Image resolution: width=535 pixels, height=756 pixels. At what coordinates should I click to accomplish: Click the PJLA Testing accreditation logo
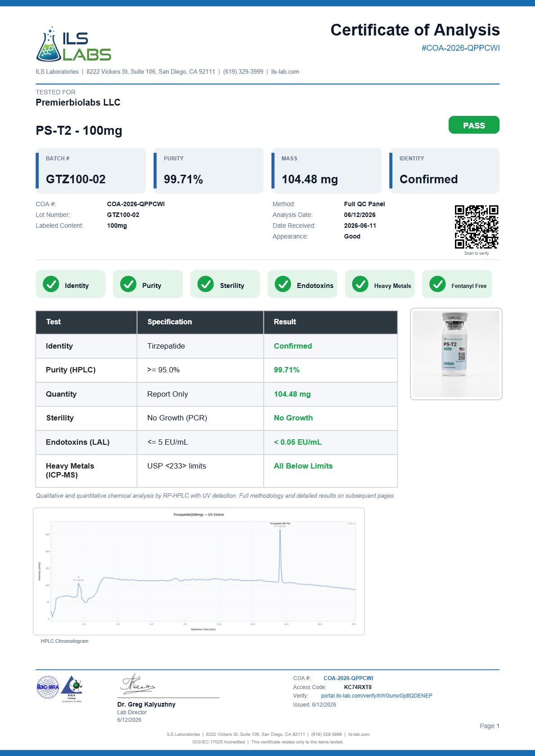72,688
